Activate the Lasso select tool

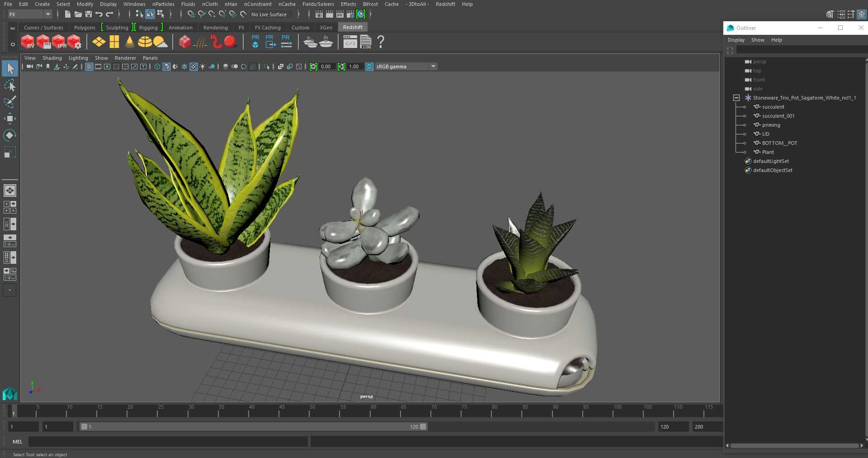[x=10, y=86]
